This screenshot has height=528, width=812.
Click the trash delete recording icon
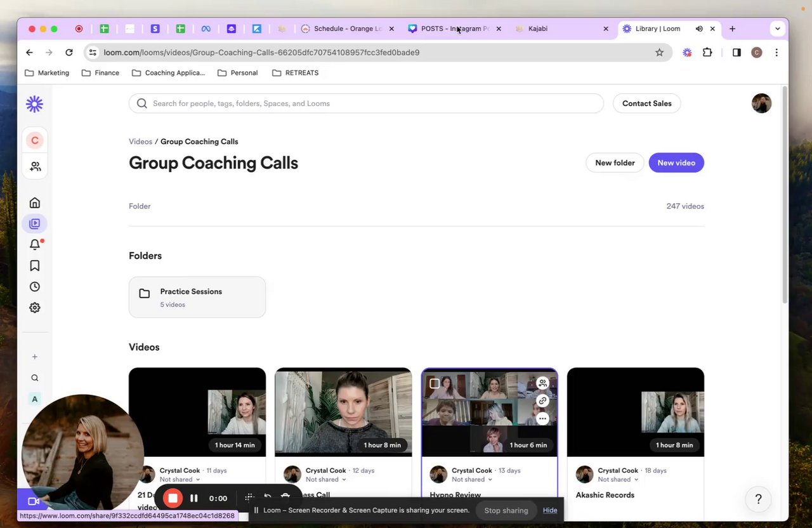(285, 498)
